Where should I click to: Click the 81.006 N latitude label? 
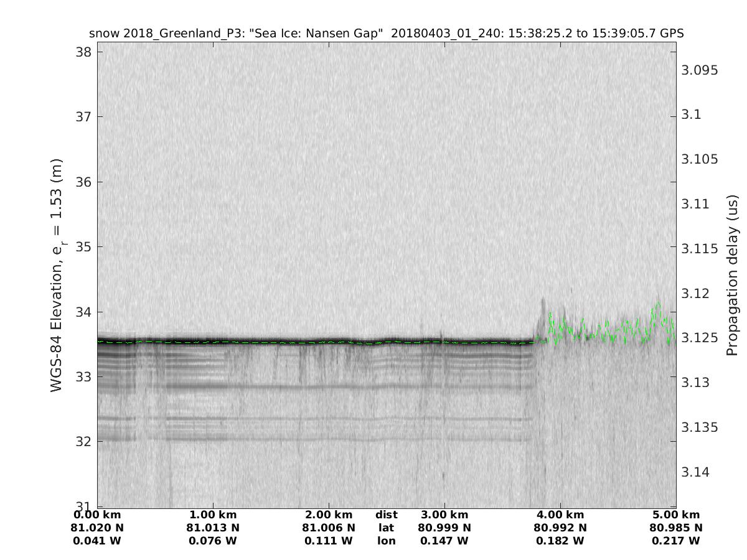pyautogui.click(x=329, y=528)
